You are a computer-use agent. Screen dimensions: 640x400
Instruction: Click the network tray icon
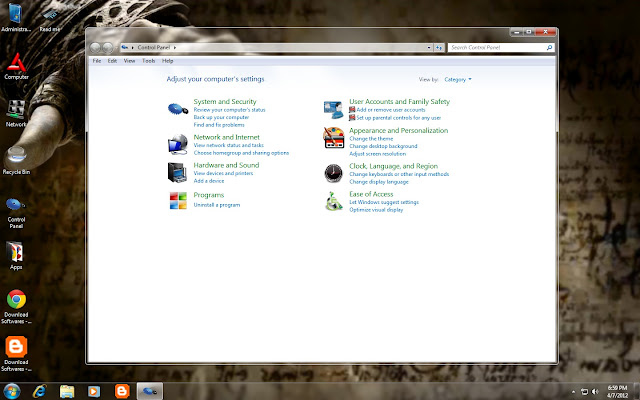[584, 392]
